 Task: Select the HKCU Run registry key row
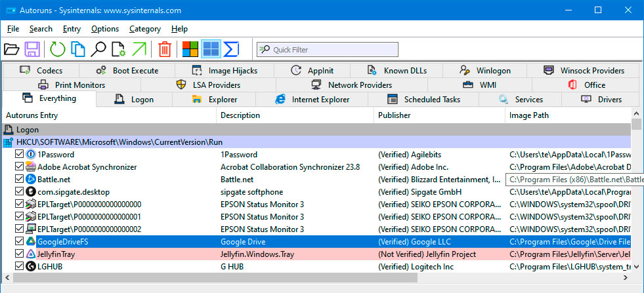(x=316, y=142)
